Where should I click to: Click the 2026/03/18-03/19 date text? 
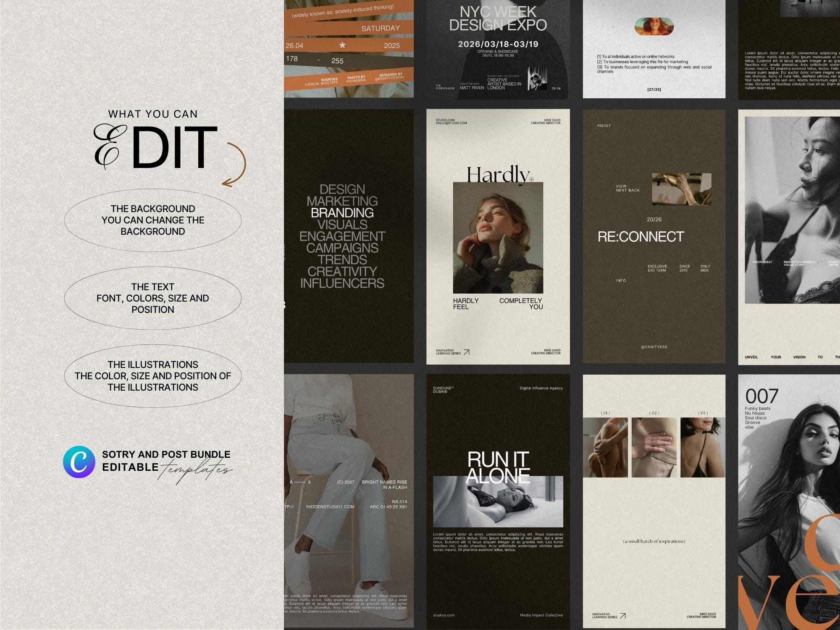(498, 44)
